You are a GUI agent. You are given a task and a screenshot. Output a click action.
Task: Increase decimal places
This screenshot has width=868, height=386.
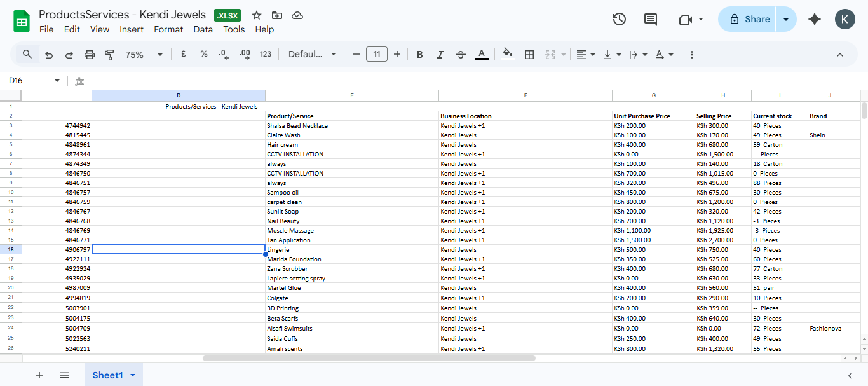(x=245, y=55)
